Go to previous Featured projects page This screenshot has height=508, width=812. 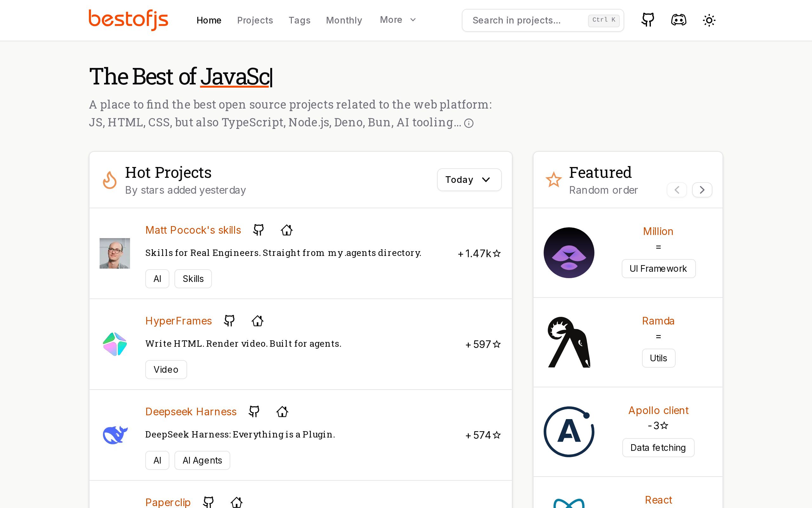677,190
